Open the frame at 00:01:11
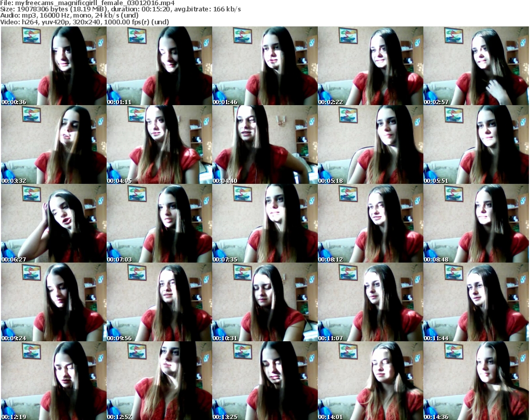Screen dimensions: 530x420 pos(159,66)
